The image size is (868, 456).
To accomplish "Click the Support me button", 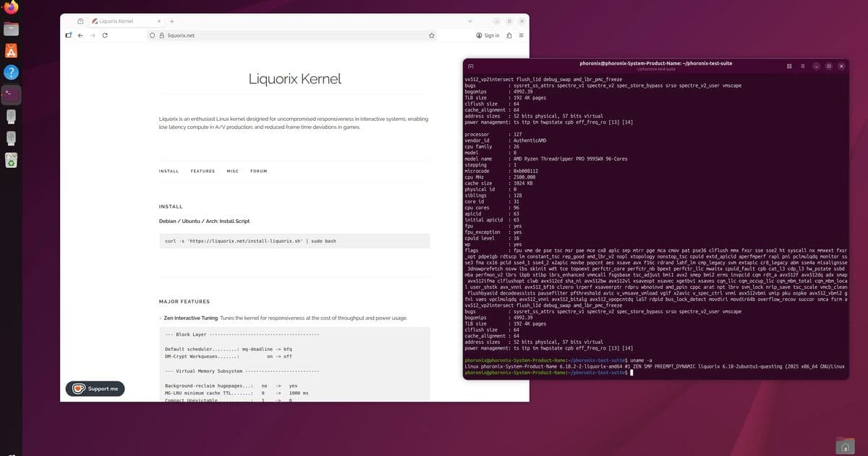I will [x=95, y=388].
